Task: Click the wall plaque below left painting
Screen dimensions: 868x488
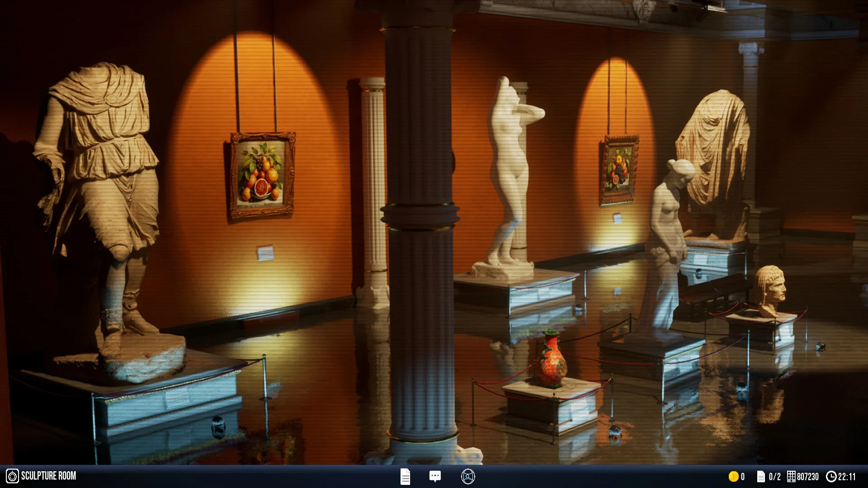Action: 265,253
